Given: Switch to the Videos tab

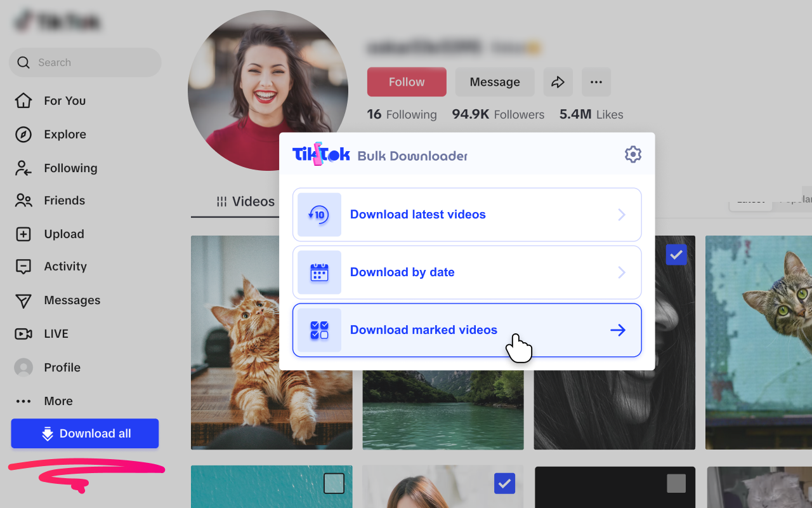Looking at the screenshot, I should pyautogui.click(x=246, y=201).
